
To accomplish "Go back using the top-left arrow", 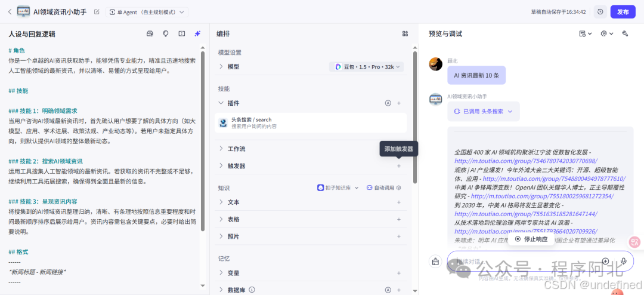I will [x=10, y=11].
